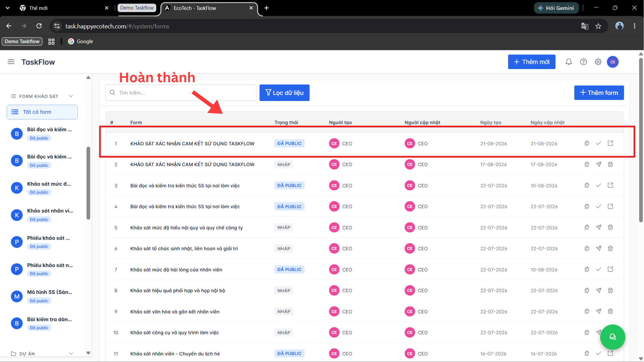
Task: Open the external link icon in row 4
Action: [610, 206]
